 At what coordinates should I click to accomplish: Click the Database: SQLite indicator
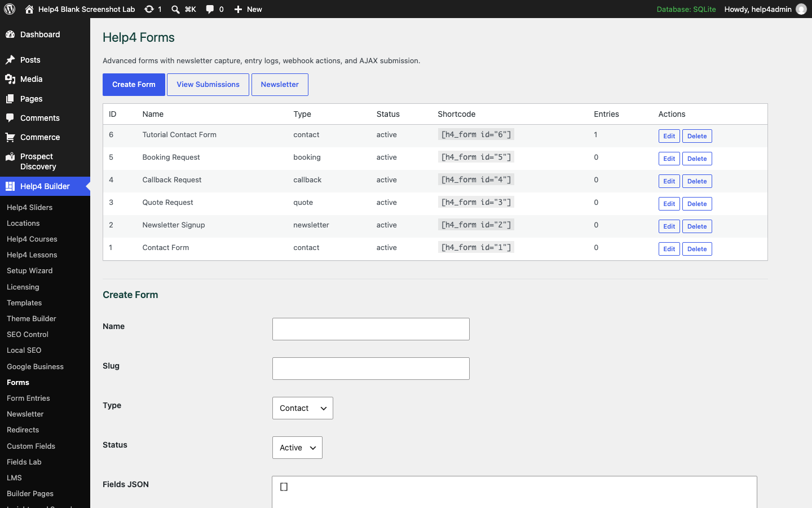686,9
